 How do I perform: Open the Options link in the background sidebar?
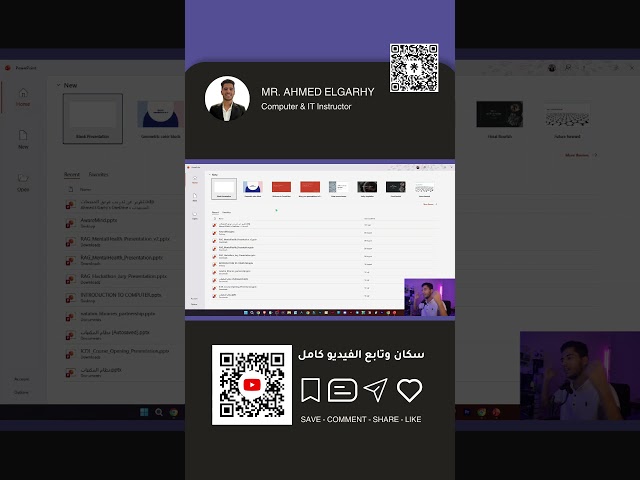pos(21,392)
